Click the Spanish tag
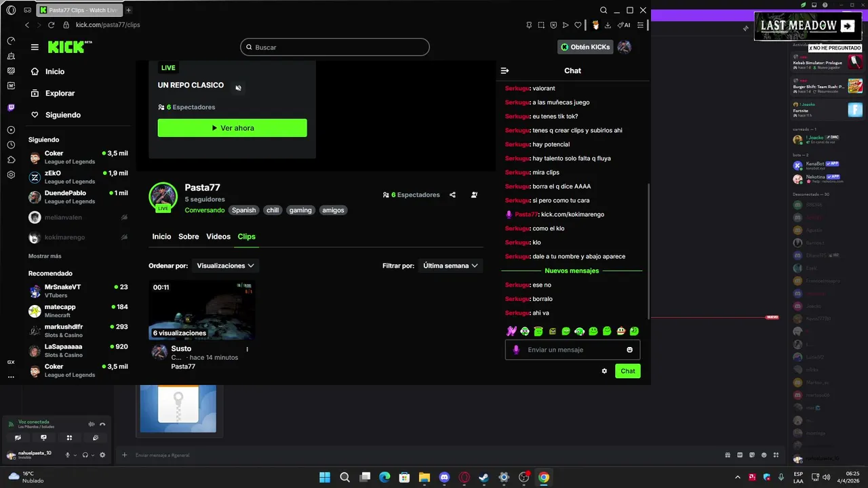This screenshot has height=488, width=868. [x=244, y=210]
